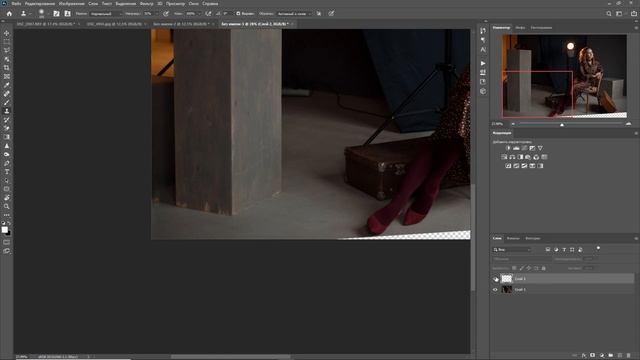Toggle Quick Mask mode
The image size is (640, 360).
(7, 242)
